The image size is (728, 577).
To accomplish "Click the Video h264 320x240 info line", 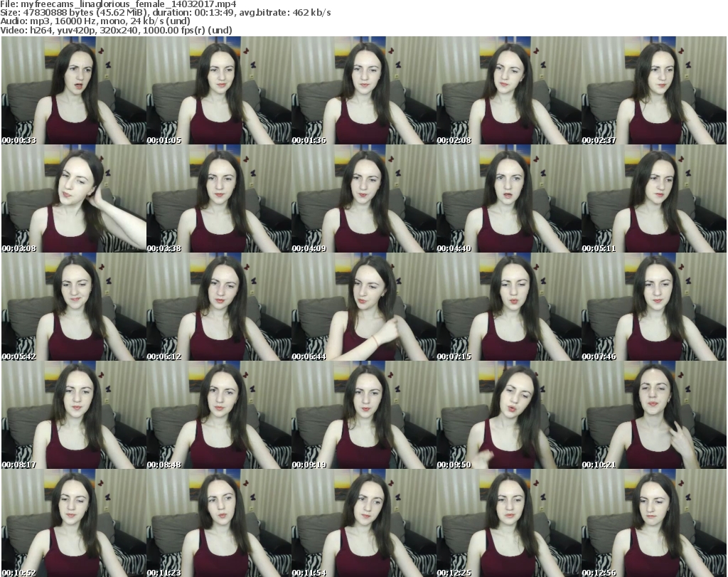I will (116, 30).
